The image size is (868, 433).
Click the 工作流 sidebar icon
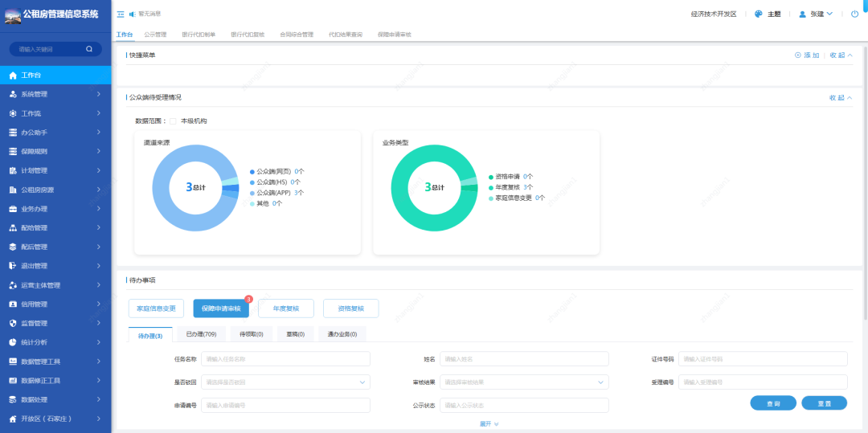14,113
